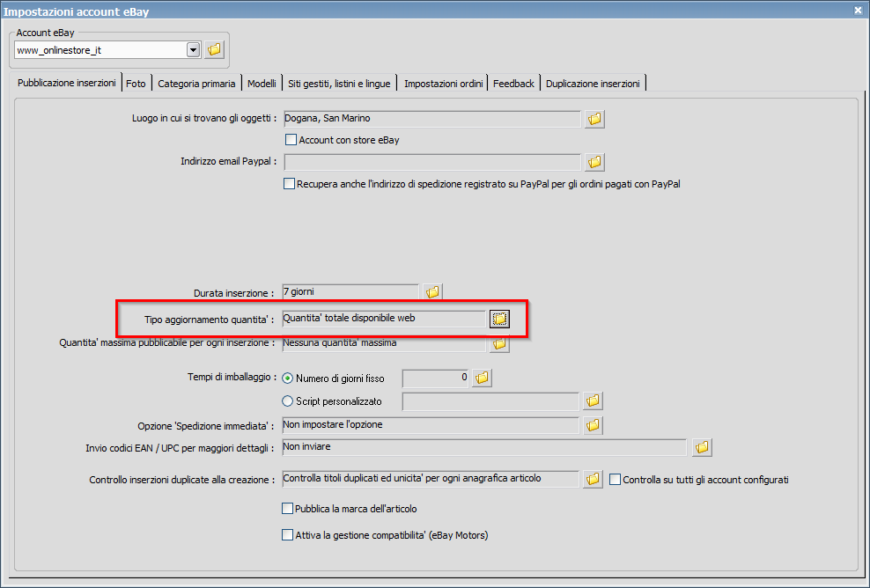Open the Feedback tab
The image size is (870, 588).
coord(513,84)
